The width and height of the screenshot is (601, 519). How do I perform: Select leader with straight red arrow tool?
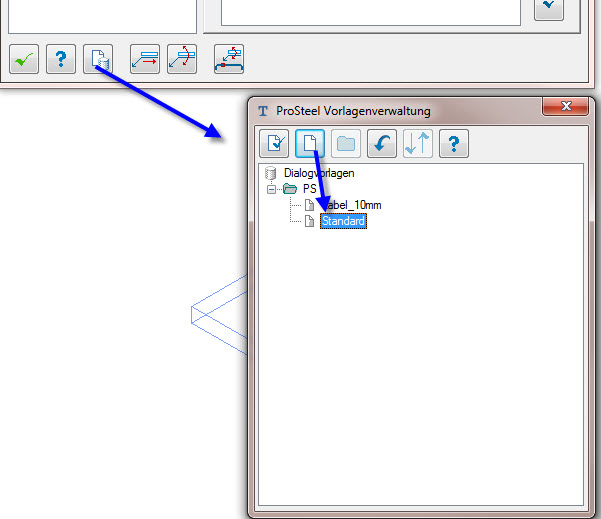pos(145,59)
